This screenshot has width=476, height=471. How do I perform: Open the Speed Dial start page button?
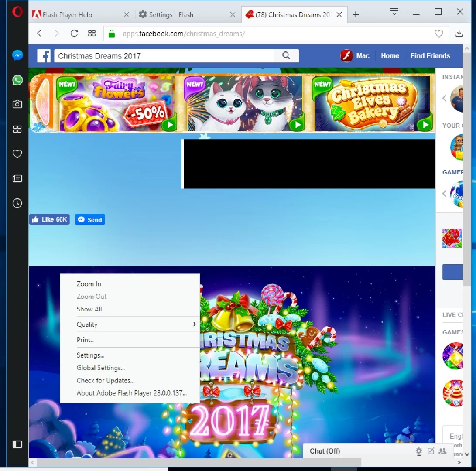[x=92, y=33]
